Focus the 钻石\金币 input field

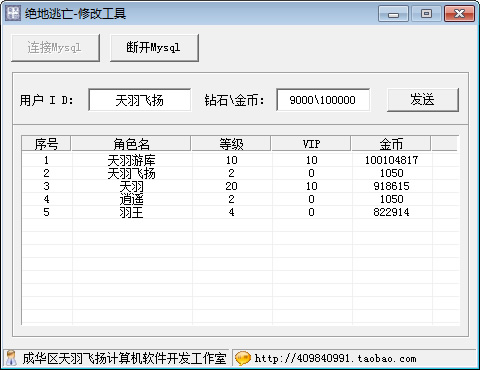(x=323, y=100)
